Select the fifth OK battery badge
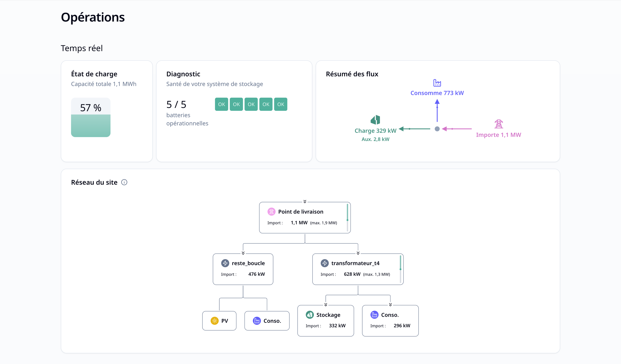 (x=281, y=104)
